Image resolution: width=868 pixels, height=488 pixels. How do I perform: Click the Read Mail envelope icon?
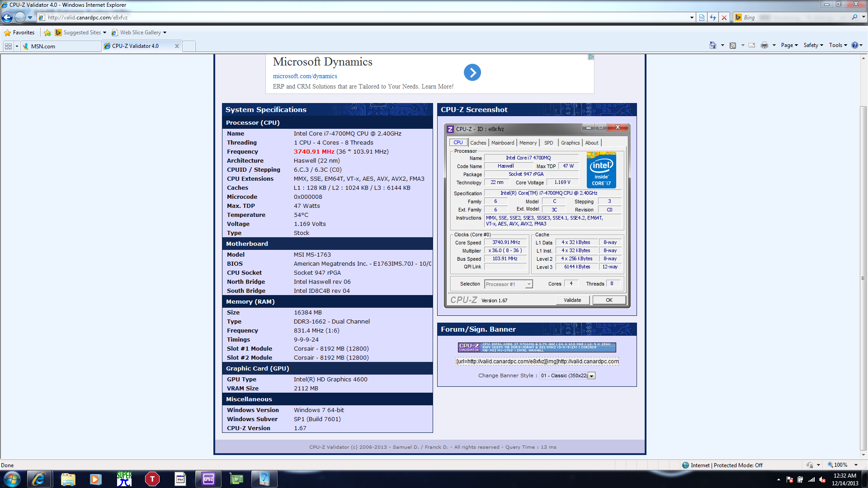(x=752, y=45)
